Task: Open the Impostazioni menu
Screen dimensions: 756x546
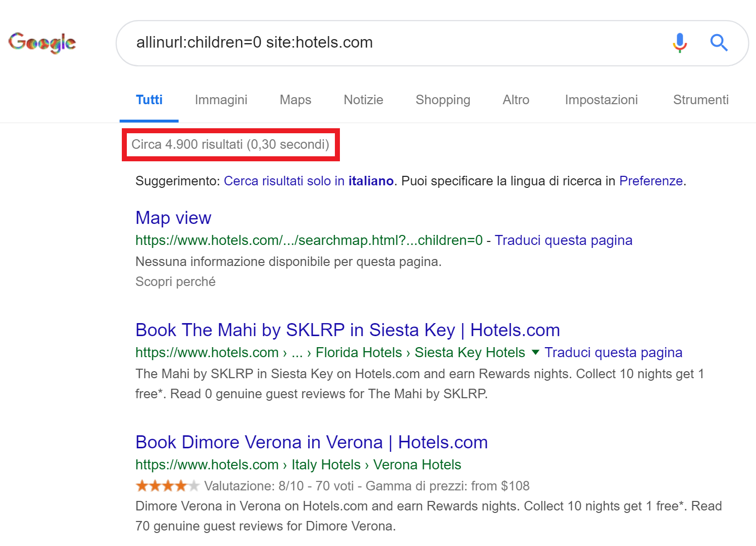Action: 601,100
